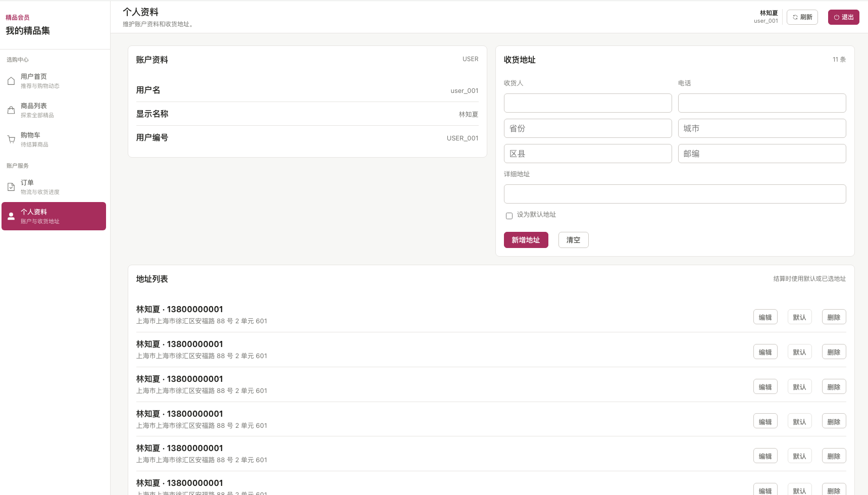
Task: Click the person icon beside 个人资料
Action: pos(11,216)
